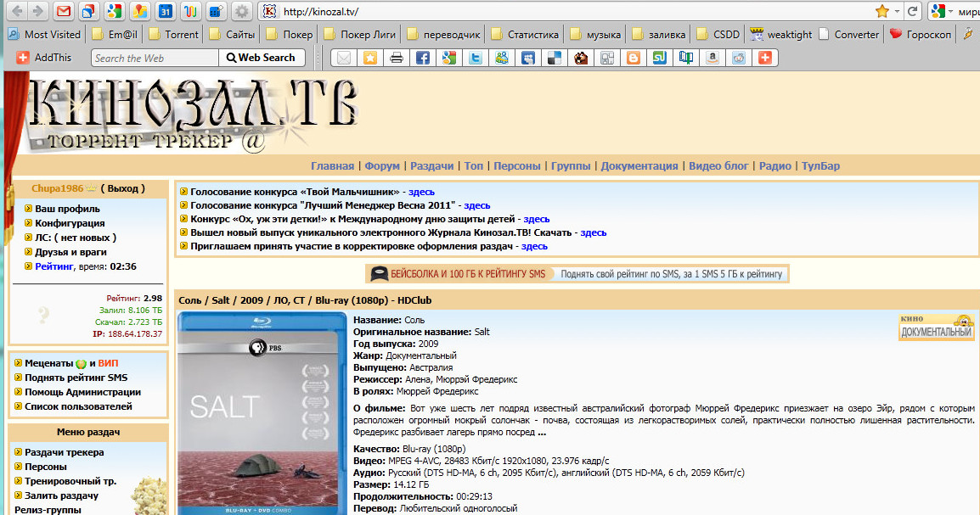The width and height of the screenshot is (980, 515).
Task: Open the search engine dropdown next to the Google icon
Action: pyautogui.click(x=950, y=11)
